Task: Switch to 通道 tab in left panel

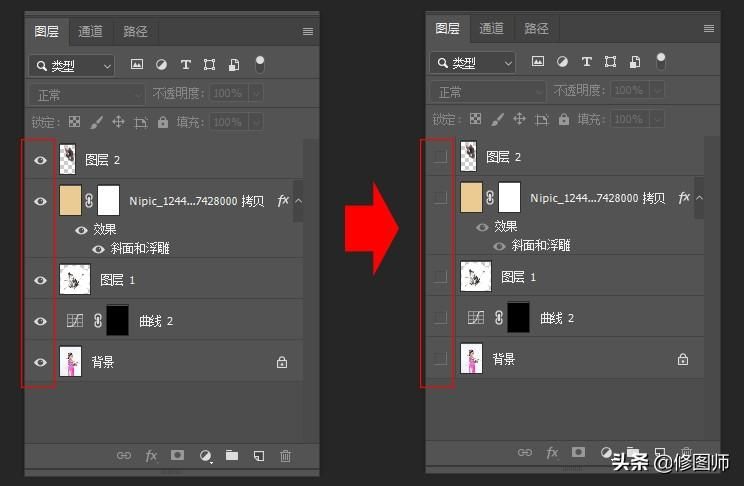Action: pyautogui.click(x=90, y=31)
